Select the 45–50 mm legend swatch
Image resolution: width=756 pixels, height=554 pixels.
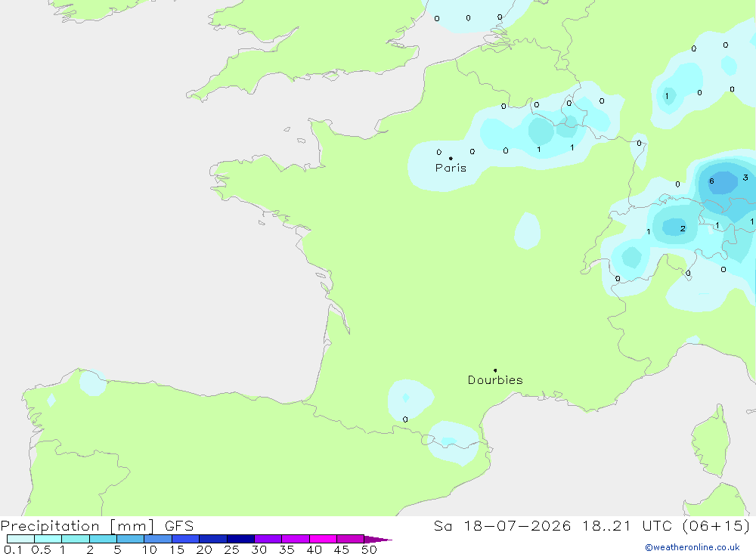(x=351, y=539)
